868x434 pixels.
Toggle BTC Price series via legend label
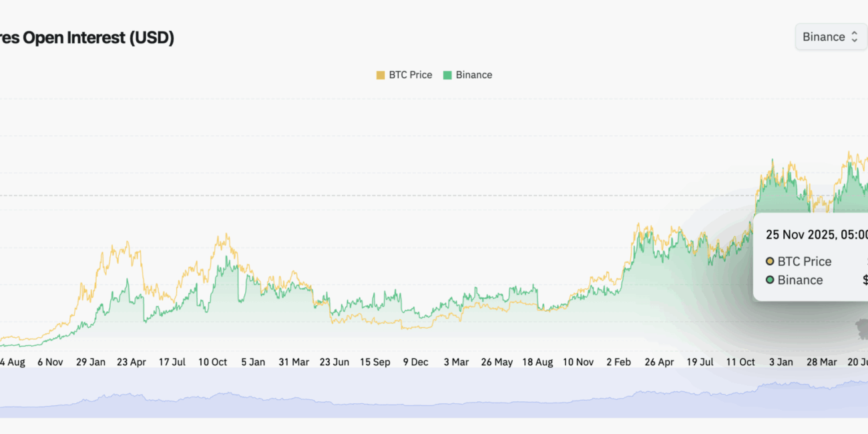[x=410, y=75]
